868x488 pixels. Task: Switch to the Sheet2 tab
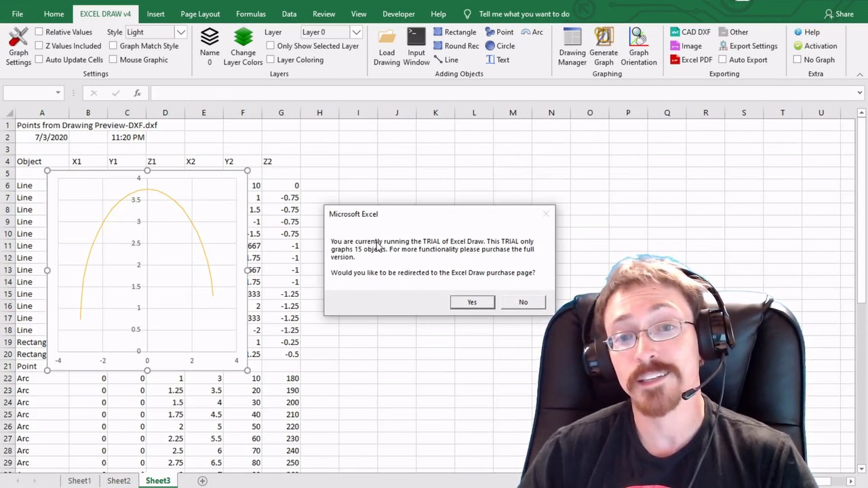coord(119,481)
